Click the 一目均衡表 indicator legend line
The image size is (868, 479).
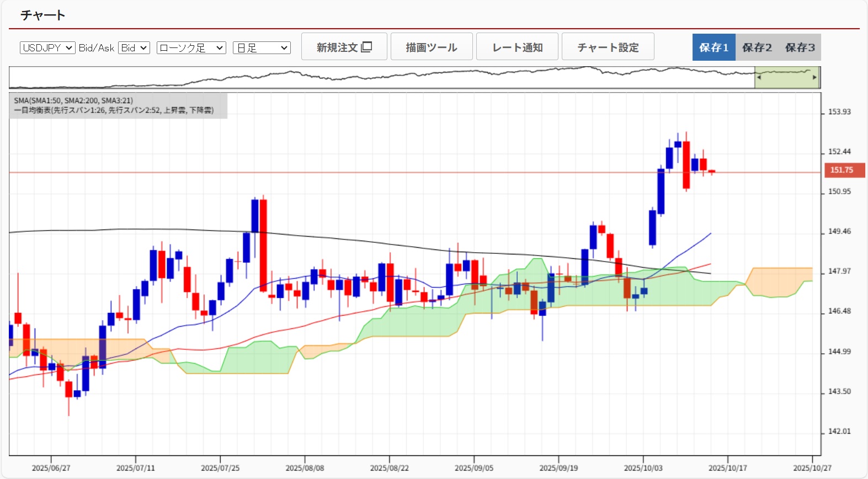(x=113, y=110)
